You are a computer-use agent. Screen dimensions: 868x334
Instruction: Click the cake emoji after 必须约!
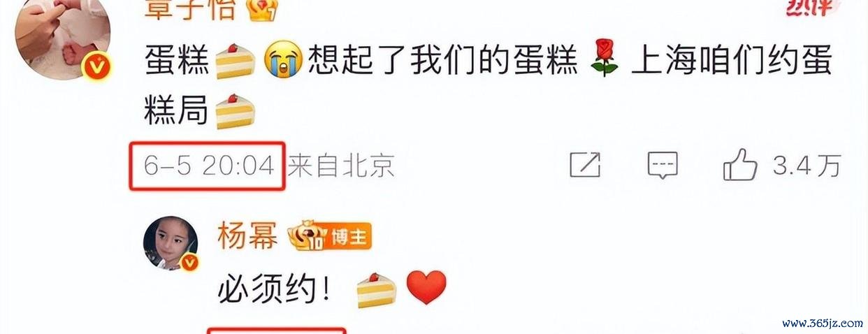click(376, 289)
